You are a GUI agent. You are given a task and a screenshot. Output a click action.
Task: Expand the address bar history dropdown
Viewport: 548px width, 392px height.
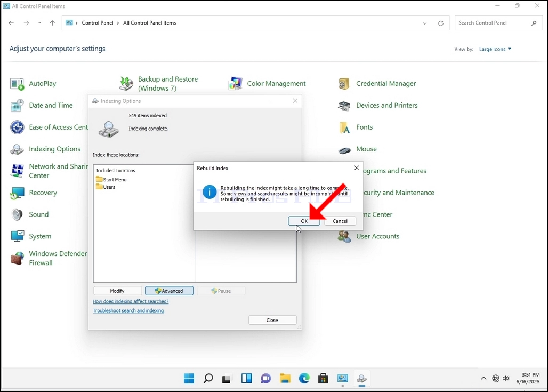[x=425, y=23]
